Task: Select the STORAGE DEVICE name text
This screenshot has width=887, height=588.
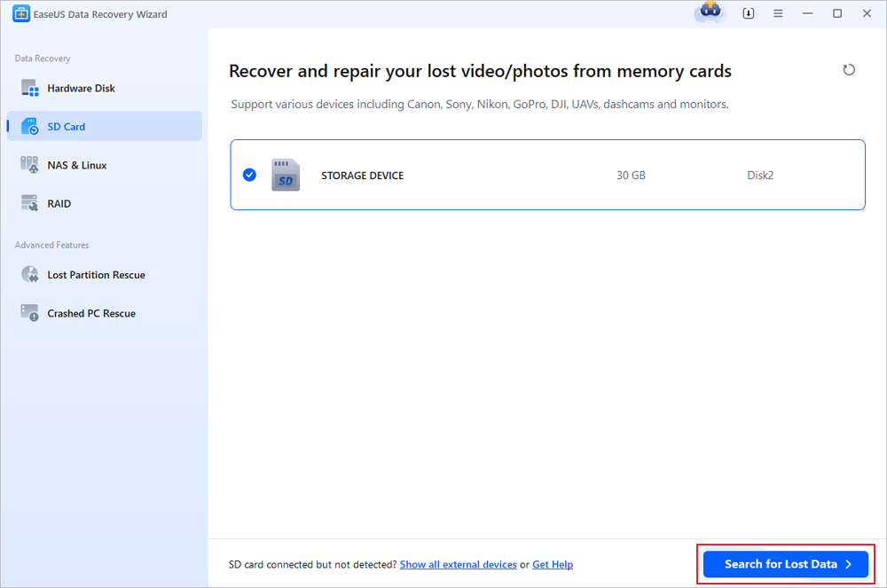Action: [363, 176]
